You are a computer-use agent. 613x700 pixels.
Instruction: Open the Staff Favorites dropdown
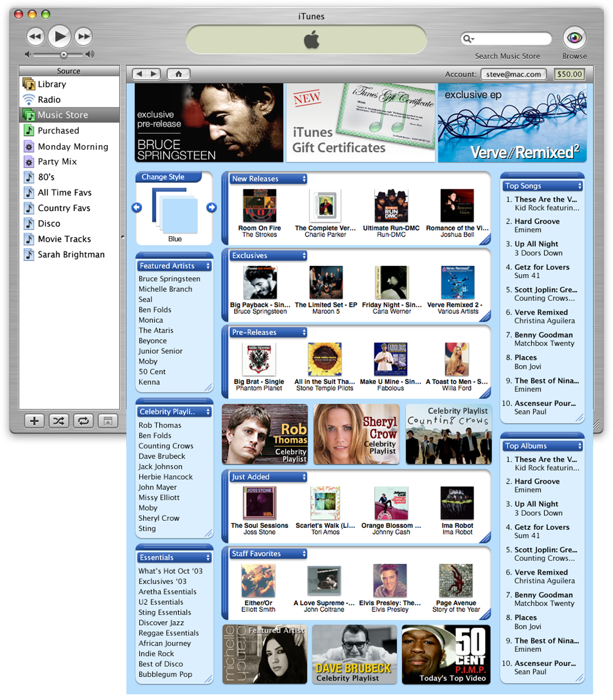pyautogui.click(x=269, y=554)
